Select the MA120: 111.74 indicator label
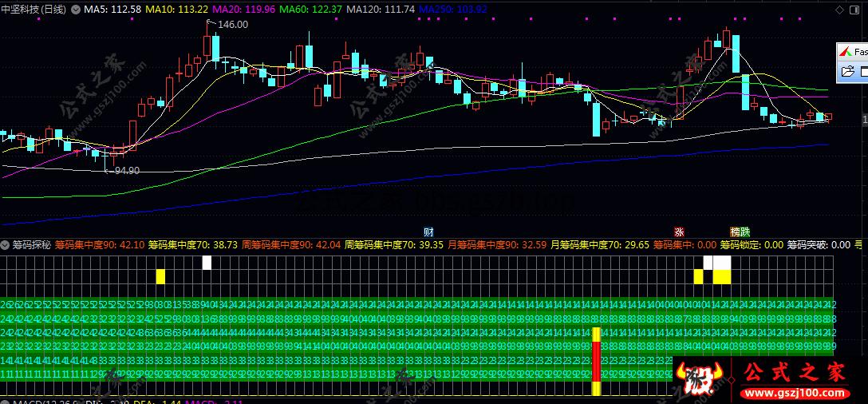Image resolution: width=868 pixels, height=404 pixels. coord(381,10)
